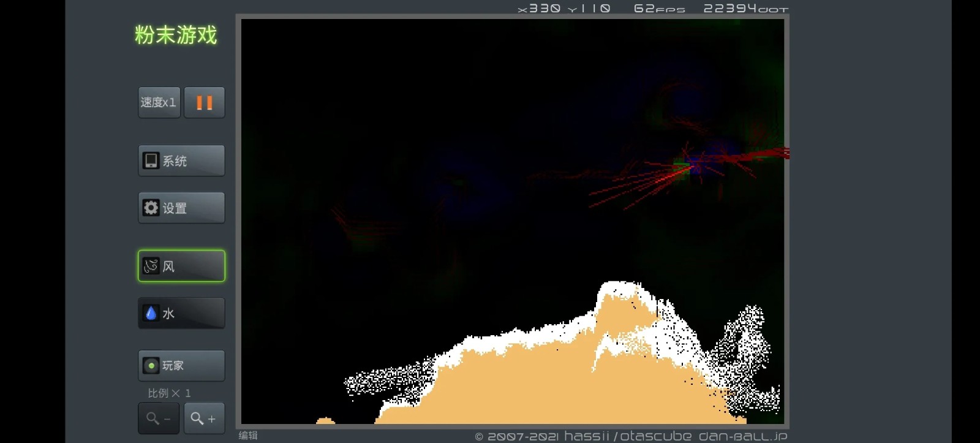Screen dimensions: 980x443
Task: Open the 系统 (System) menu
Action: pyautogui.click(x=181, y=161)
